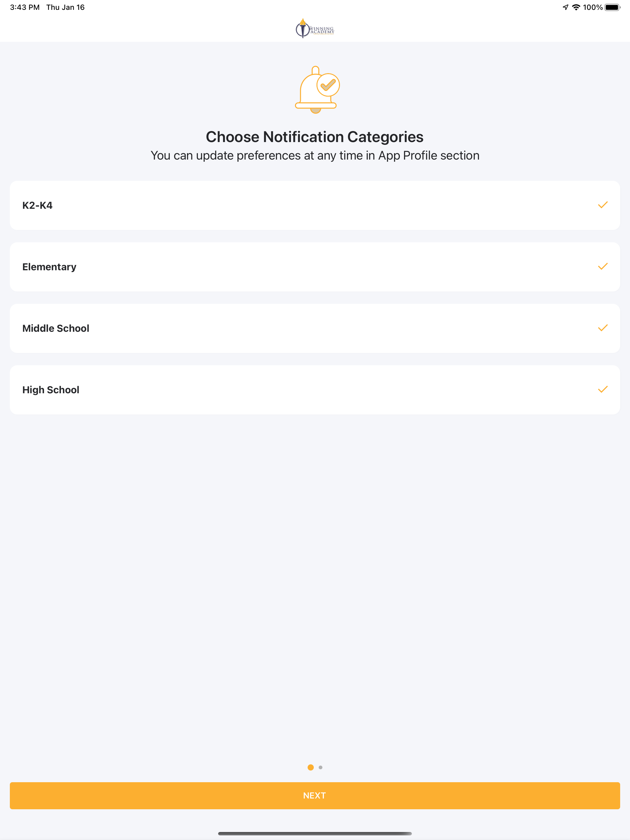Screen dimensions: 630x840
Task: Tap the first orange page indicator
Action: coord(310,767)
